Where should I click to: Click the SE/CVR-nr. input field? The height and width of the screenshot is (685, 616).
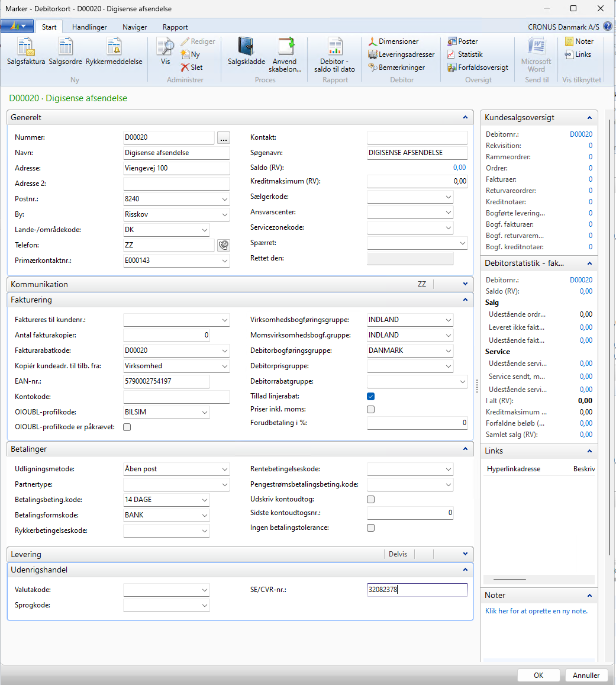coord(417,590)
